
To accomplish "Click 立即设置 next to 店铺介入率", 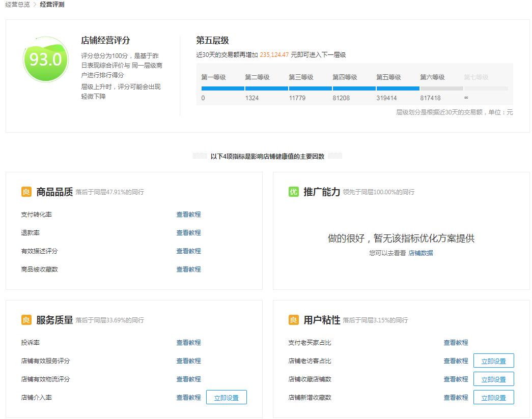I will click(x=226, y=397).
